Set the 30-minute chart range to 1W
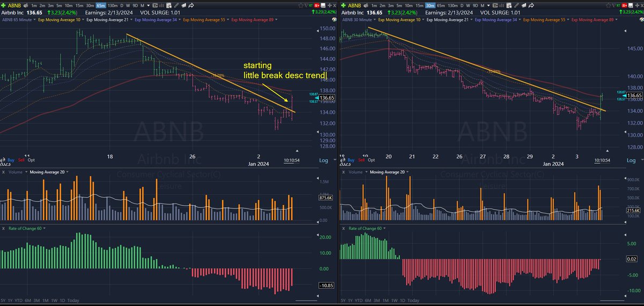The image size is (644, 306). (x=394, y=301)
